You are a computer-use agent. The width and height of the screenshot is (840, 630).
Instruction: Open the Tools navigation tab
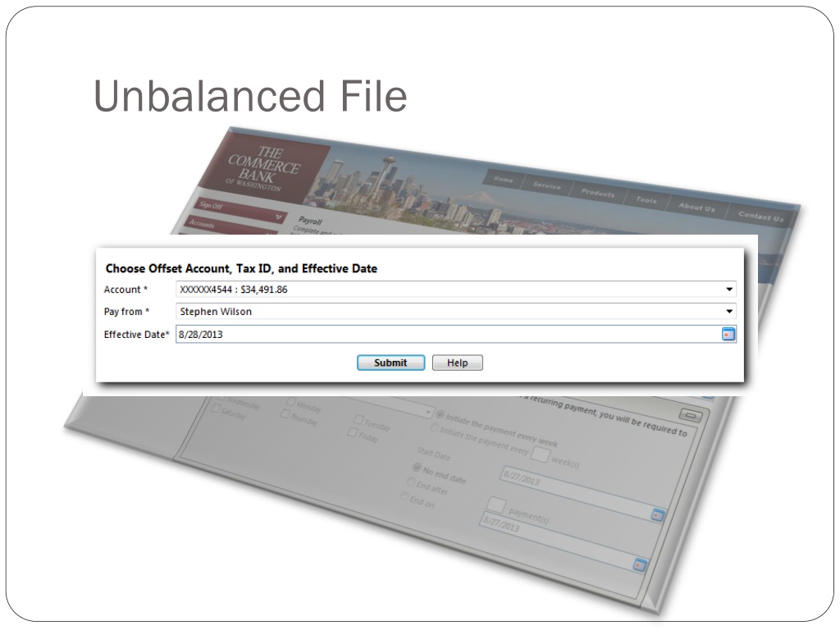click(x=646, y=200)
